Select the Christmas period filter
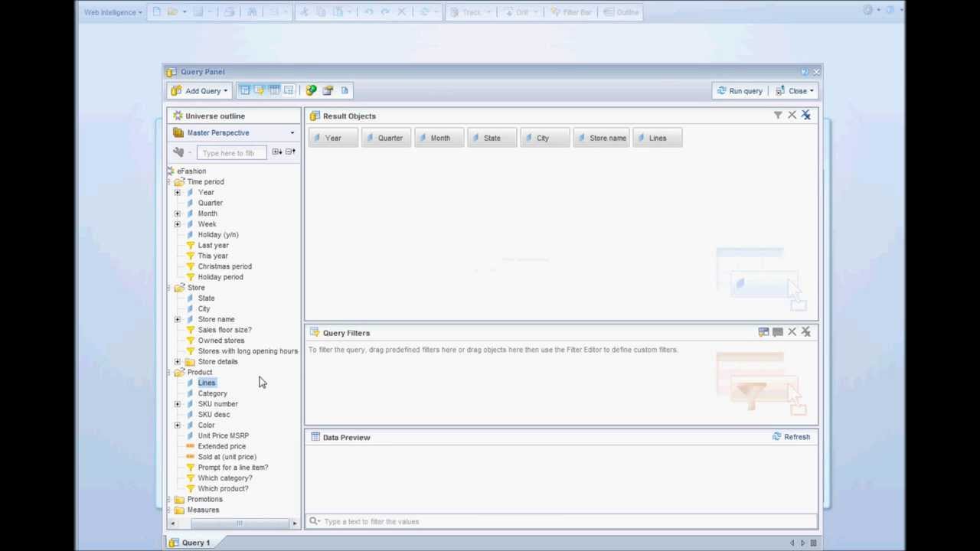980x551 pixels. pyautogui.click(x=224, y=266)
